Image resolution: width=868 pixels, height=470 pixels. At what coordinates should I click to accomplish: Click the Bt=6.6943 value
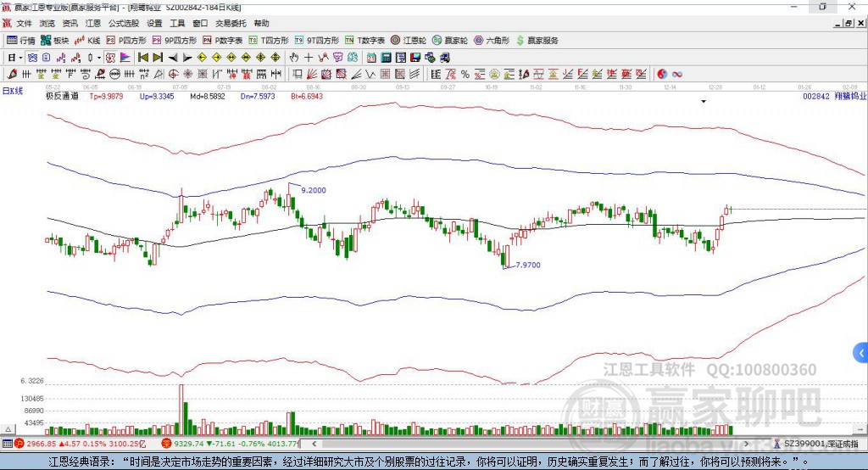[x=307, y=96]
